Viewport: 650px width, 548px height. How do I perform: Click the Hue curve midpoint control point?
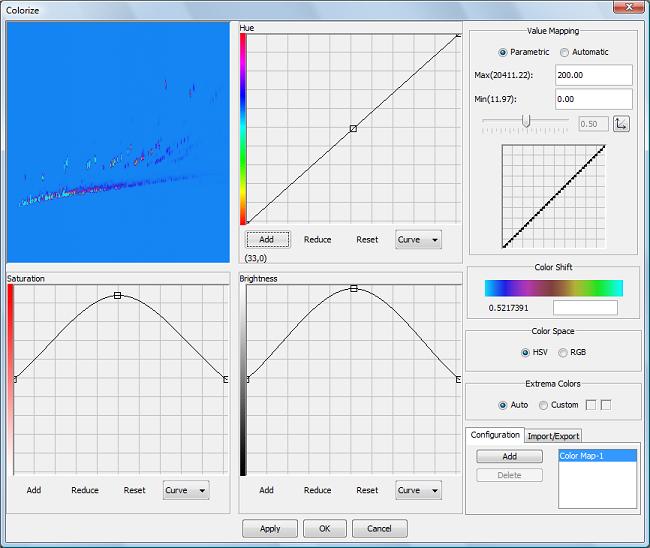tap(353, 129)
